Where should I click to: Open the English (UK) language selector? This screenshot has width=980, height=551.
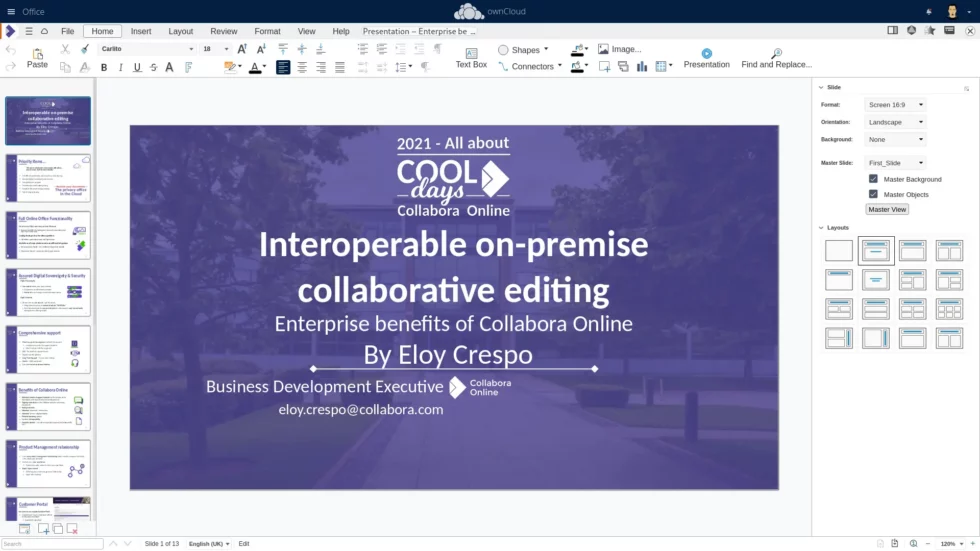tap(209, 544)
